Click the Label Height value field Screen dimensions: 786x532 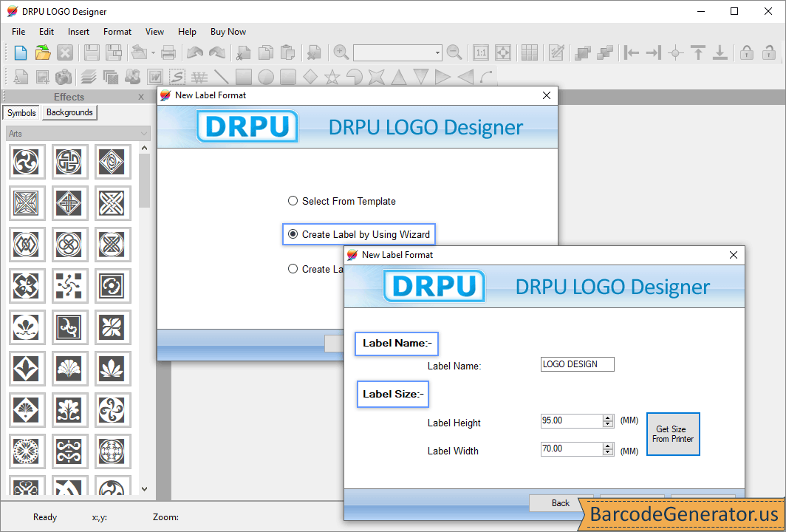[x=572, y=420]
